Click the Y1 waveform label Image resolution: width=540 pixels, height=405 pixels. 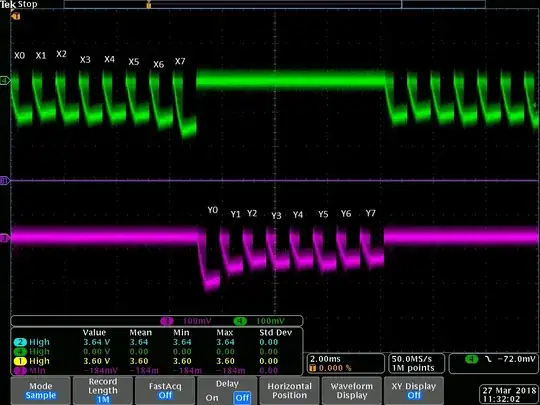tap(236, 215)
